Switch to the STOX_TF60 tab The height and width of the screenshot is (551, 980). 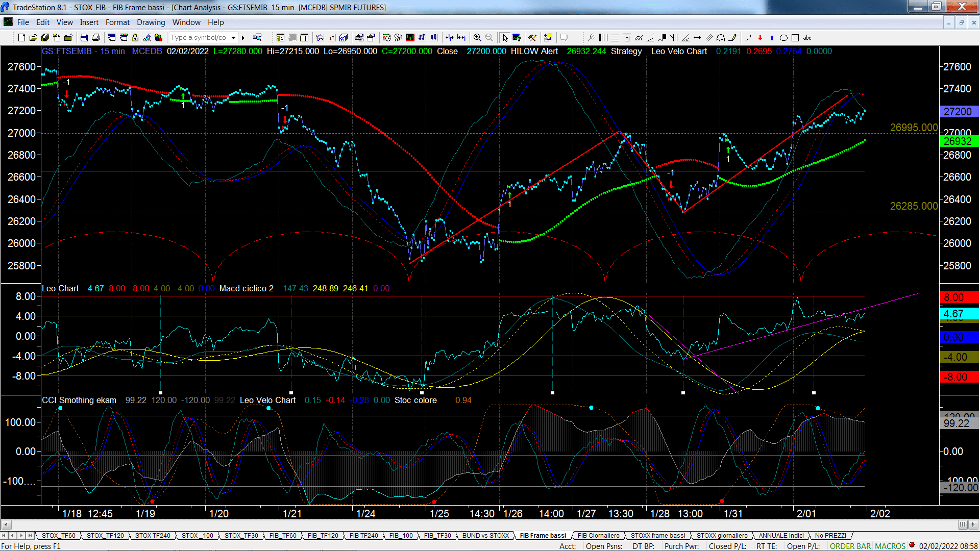[x=58, y=536]
